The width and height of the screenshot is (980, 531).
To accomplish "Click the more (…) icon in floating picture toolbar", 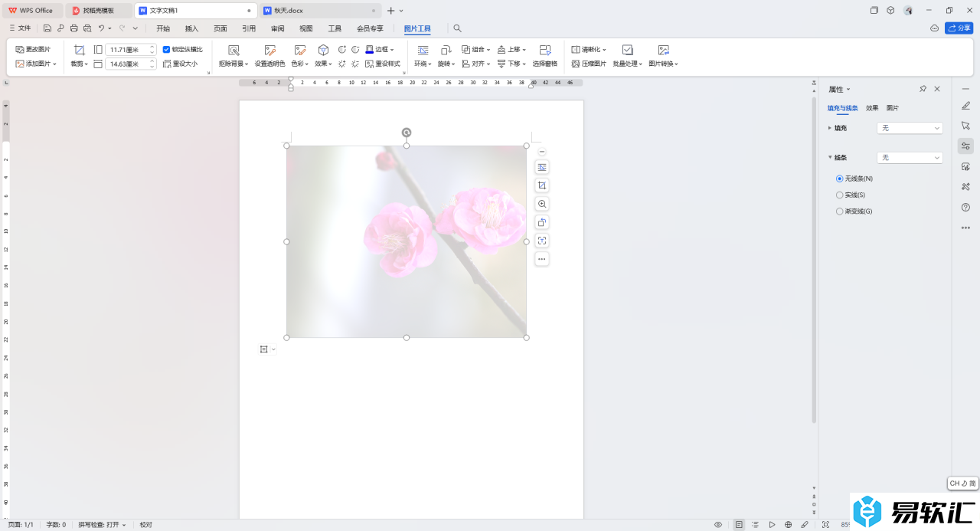I will [x=542, y=259].
